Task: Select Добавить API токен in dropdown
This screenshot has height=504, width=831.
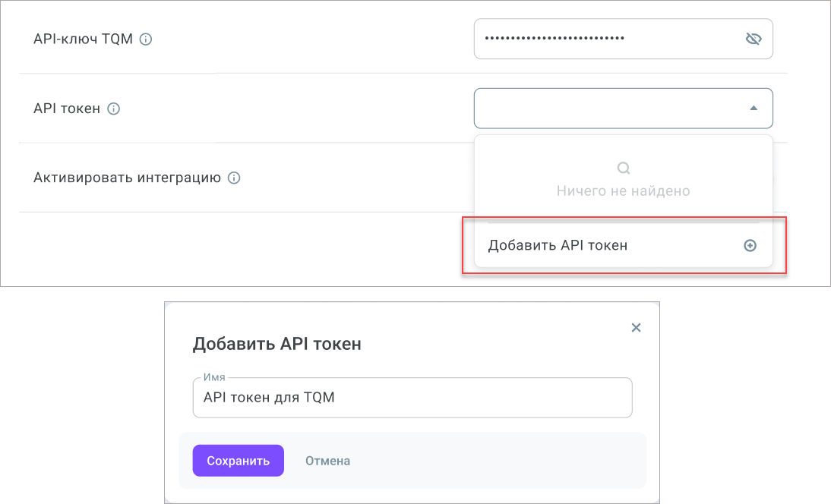Action: click(x=623, y=245)
